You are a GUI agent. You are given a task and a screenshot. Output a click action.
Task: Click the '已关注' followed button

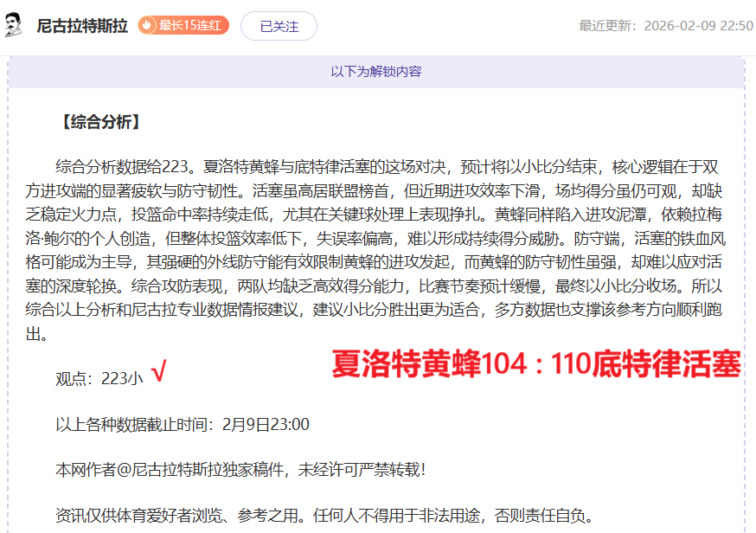click(x=279, y=26)
